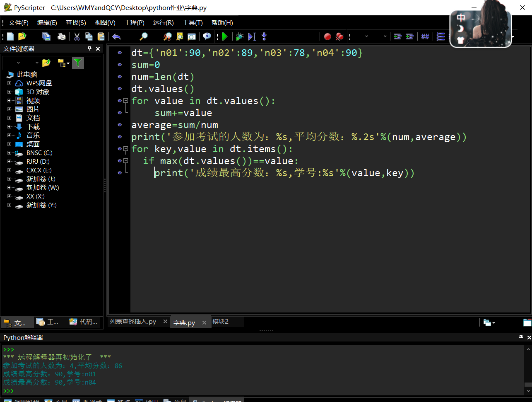Open the editor tab list dropdown icon

point(489,322)
